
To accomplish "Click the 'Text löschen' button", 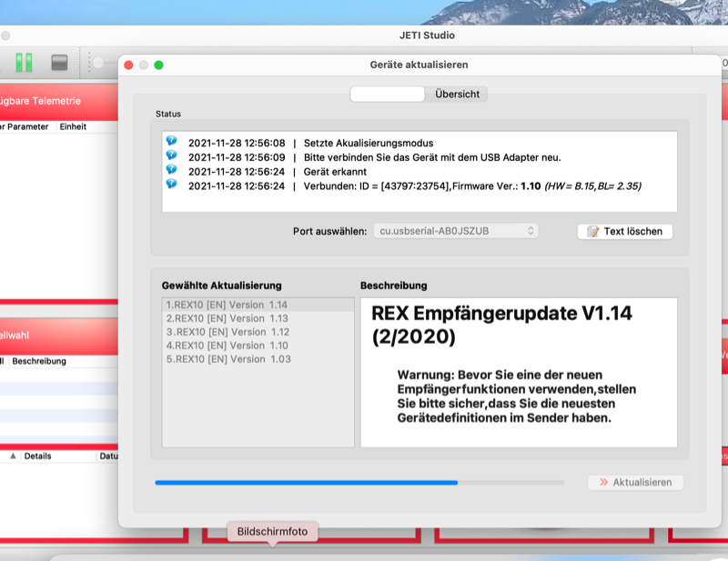I will 625,232.
